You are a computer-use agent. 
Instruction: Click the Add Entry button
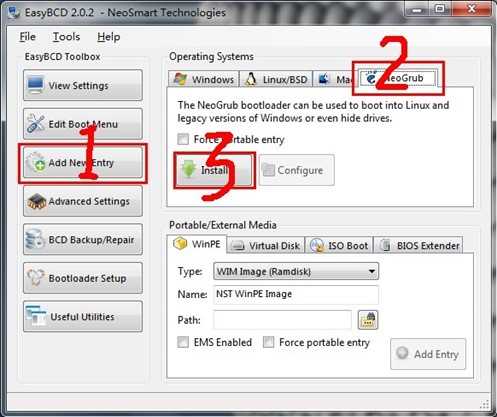coord(428,354)
